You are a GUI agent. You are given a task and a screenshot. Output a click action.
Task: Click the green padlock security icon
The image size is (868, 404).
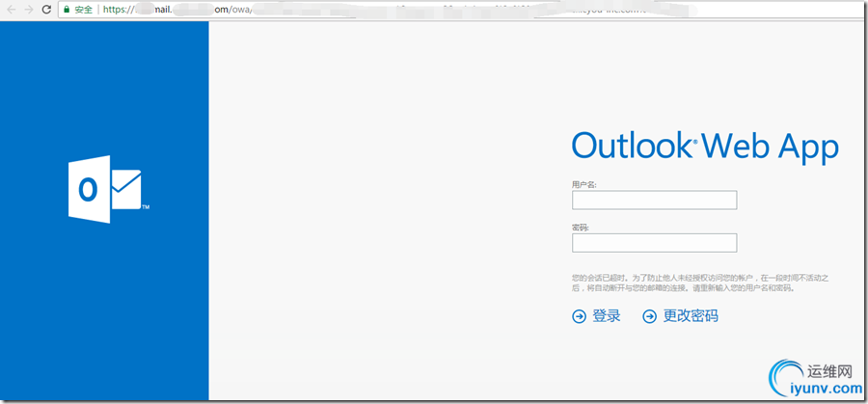pos(67,10)
